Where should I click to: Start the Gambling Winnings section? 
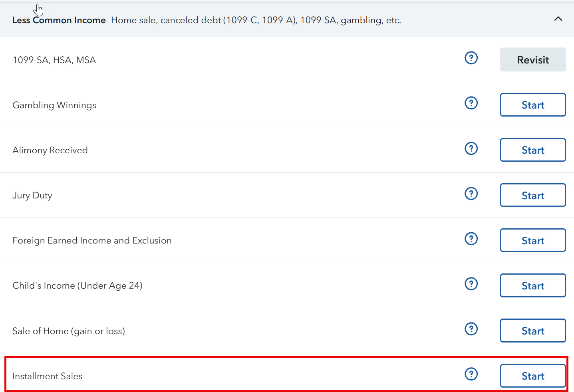[532, 105]
